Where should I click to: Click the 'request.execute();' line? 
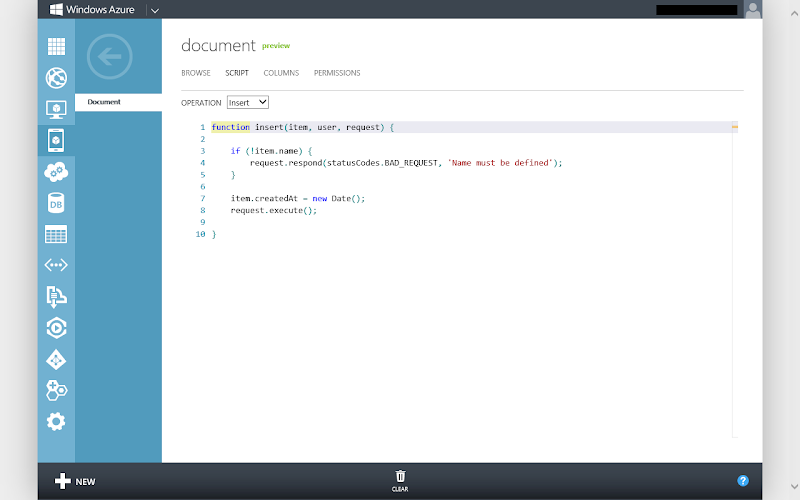coord(273,210)
